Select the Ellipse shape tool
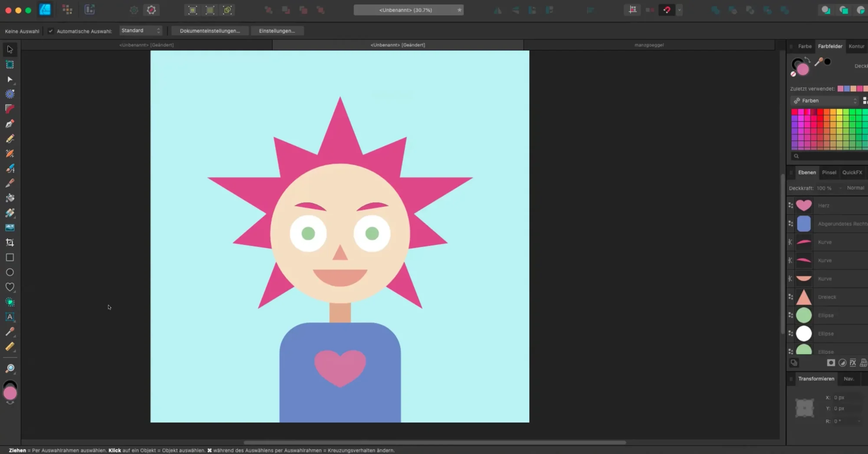This screenshot has width=868, height=454. [x=10, y=272]
